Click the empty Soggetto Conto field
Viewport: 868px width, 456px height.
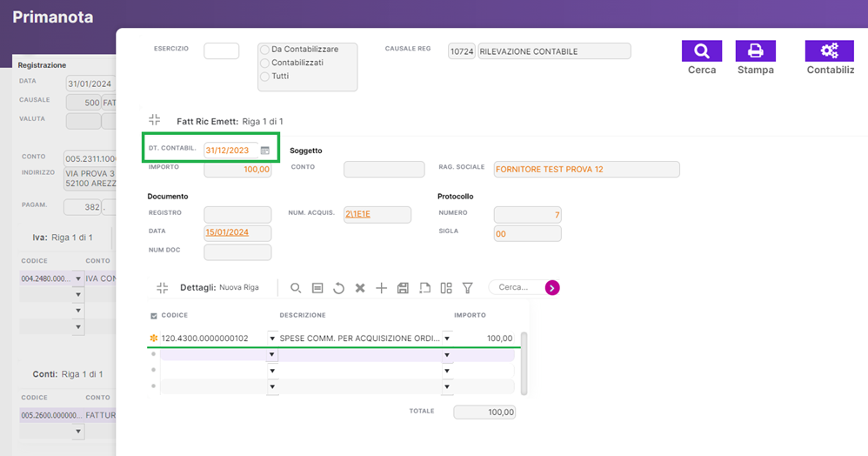click(x=384, y=170)
